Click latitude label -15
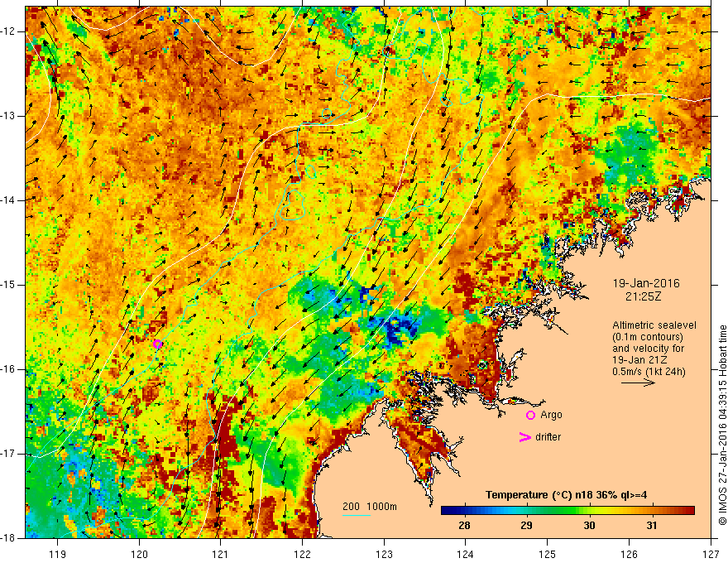The height and width of the screenshot is (563, 728). click(9, 285)
